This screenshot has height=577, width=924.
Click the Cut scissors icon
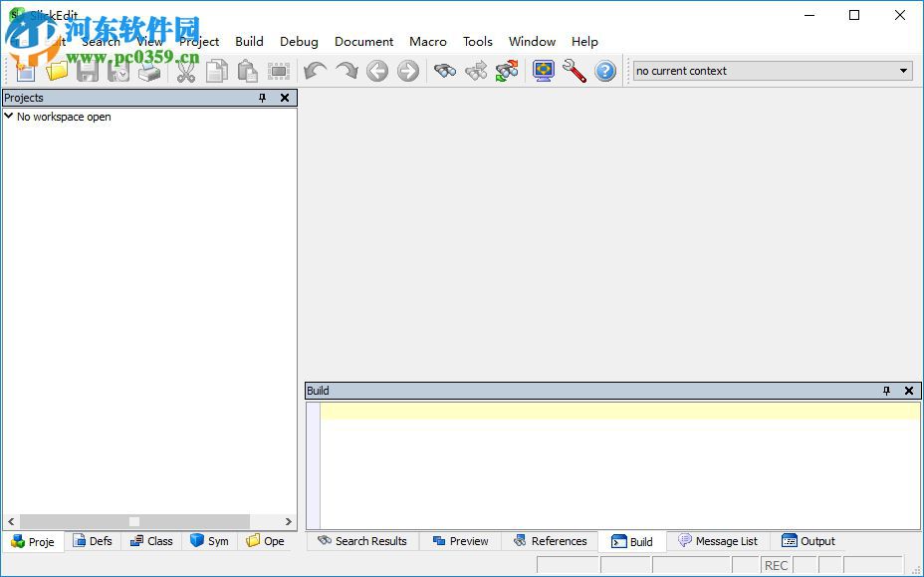tap(186, 71)
